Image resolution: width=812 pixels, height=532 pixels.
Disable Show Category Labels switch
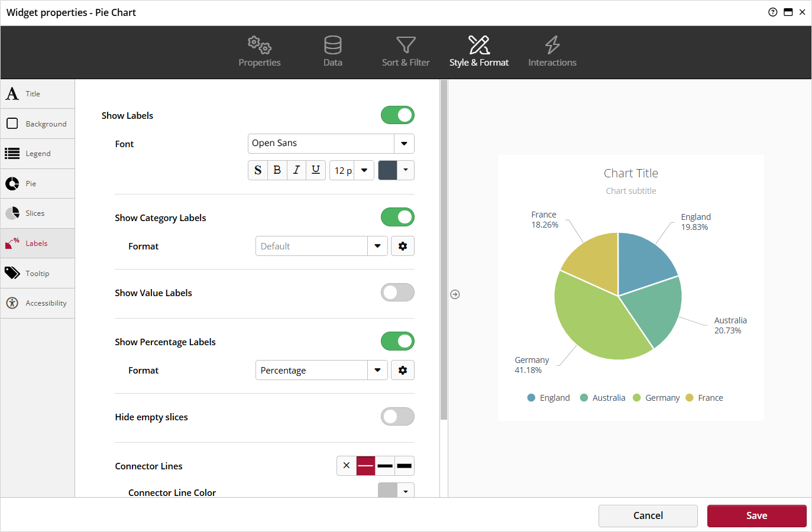pos(397,218)
